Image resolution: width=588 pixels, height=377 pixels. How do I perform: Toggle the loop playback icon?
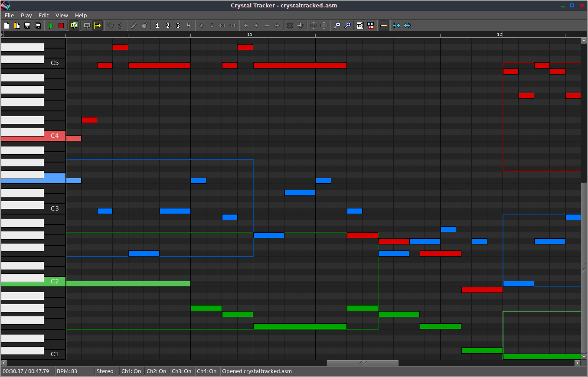click(87, 26)
